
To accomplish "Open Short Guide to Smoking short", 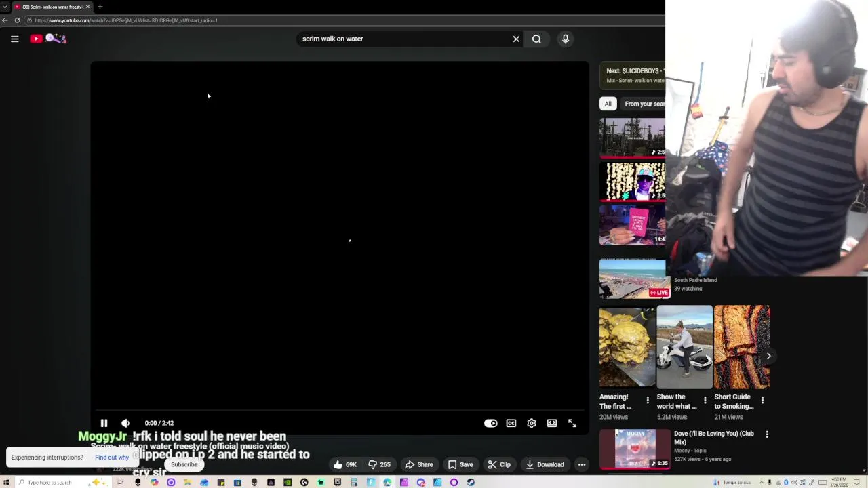I will [742, 346].
